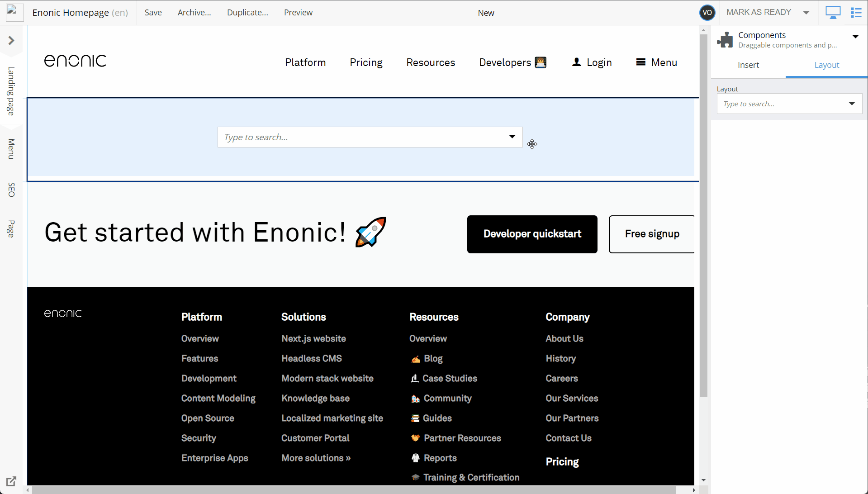This screenshot has height=494, width=868.
Task: Open the Components panel dropdown arrow
Action: pos(855,37)
